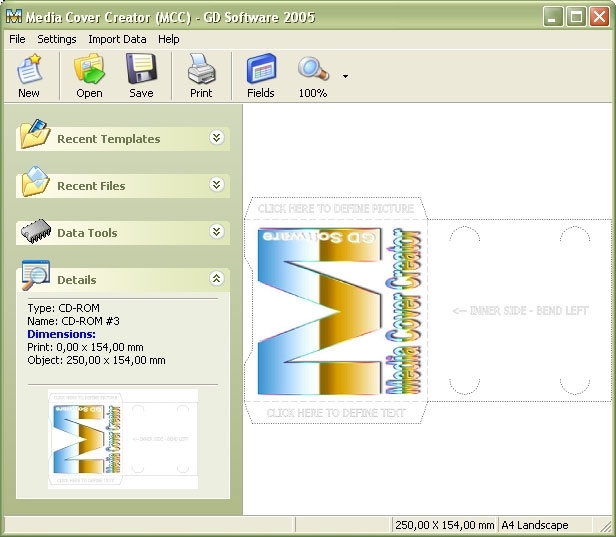Viewport: 616px width, 537px height.
Task: Click 'Object: 250,00 x 154,00 mm' line
Action: pyautogui.click(x=96, y=360)
